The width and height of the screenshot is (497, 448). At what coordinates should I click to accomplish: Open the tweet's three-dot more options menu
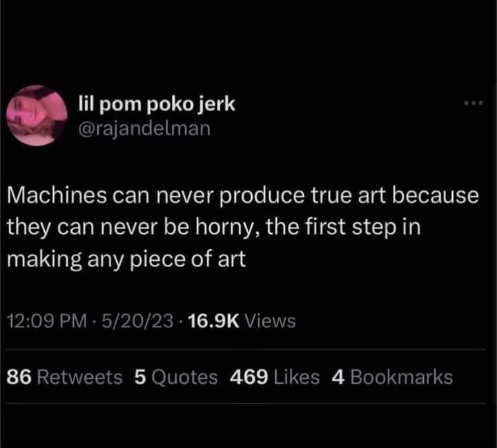[475, 105]
